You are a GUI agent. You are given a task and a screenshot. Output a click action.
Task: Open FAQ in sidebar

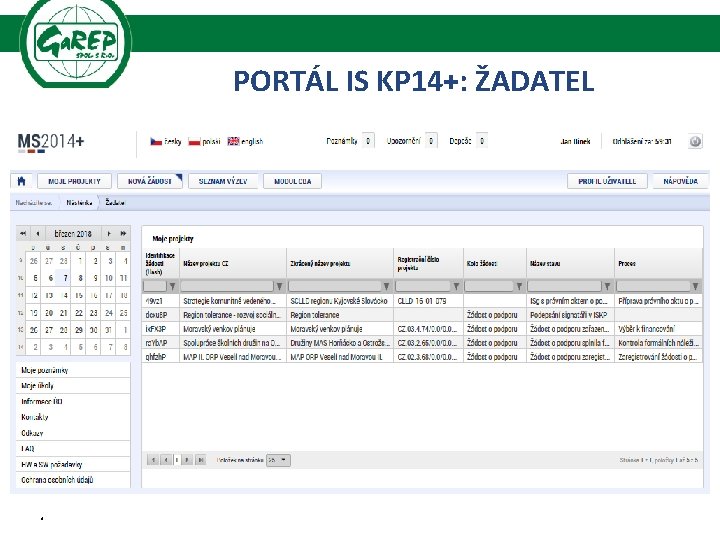[x=73, y=449]
